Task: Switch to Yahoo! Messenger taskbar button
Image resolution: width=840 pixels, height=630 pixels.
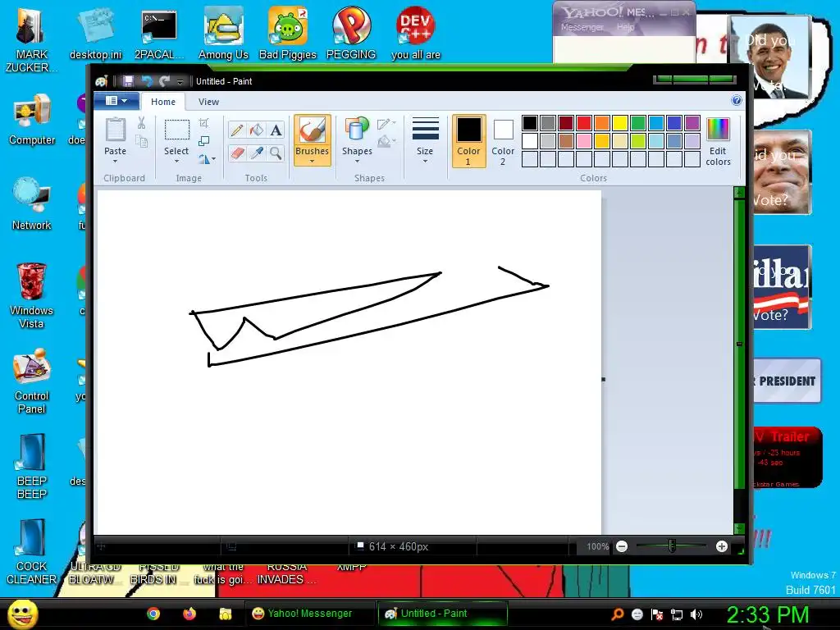Action: click(x=309, y=614)
